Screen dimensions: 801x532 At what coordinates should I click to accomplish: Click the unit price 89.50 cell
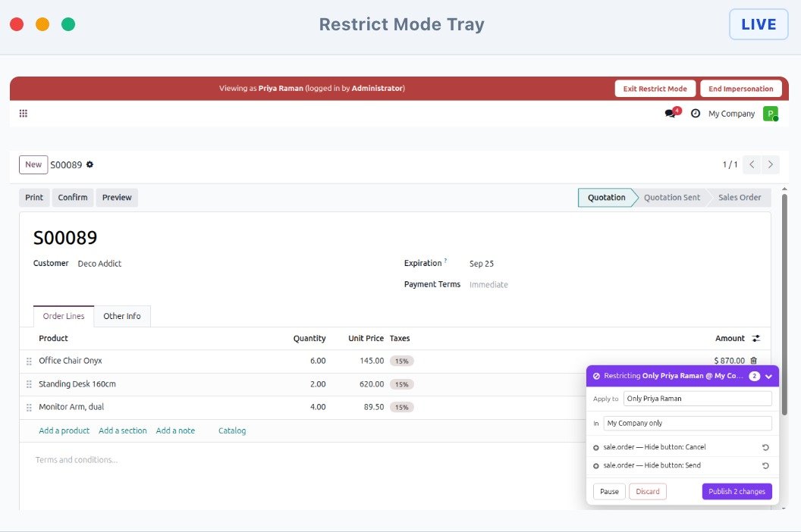click(373, 407)
